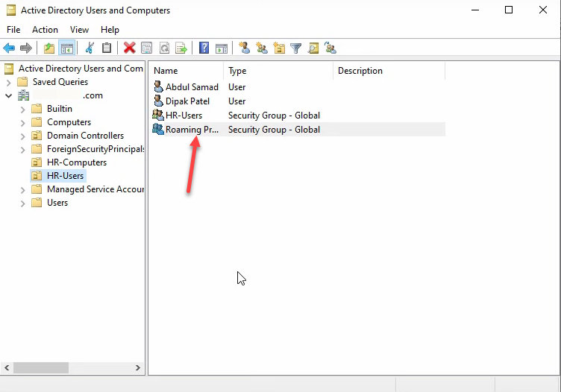This screenshot has width=561, height=392.
Task: Create a new user toolbar icon
Action: pyautogui.click(x=245, y=48)
